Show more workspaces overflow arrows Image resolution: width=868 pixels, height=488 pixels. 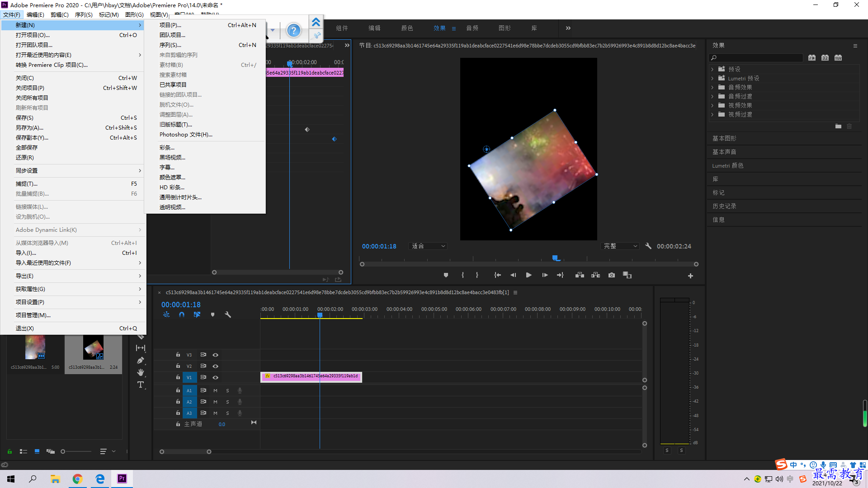568,28
